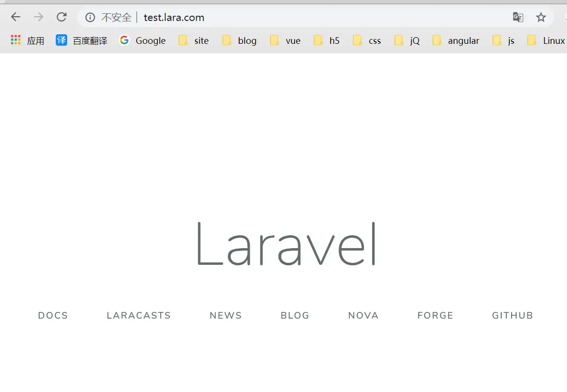
Task: Open the FORGE link
Action: click(435, 315)
